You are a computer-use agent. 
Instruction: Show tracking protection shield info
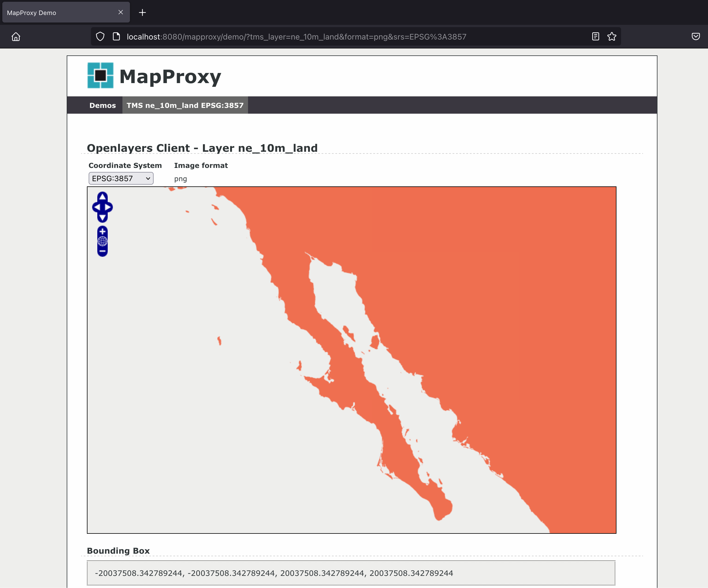100,36
